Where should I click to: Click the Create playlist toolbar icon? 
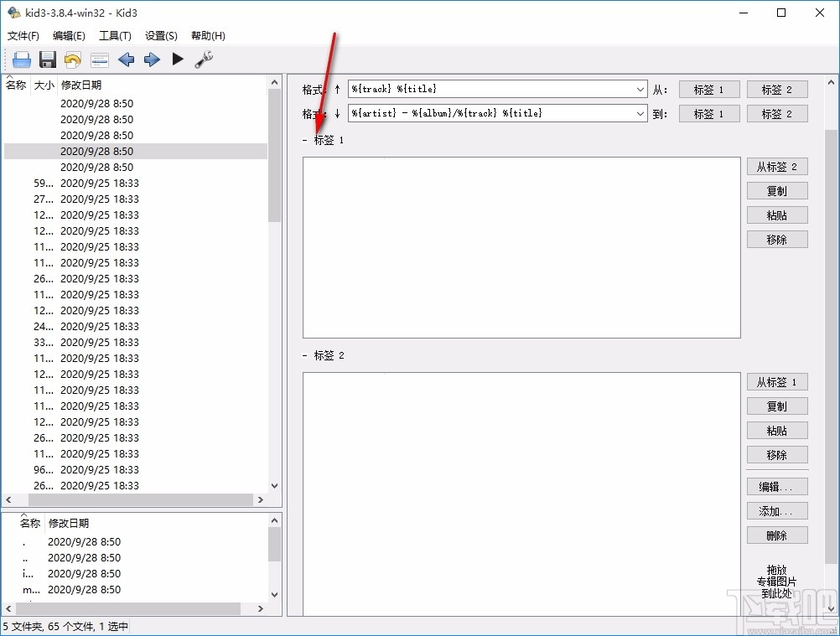100,59
